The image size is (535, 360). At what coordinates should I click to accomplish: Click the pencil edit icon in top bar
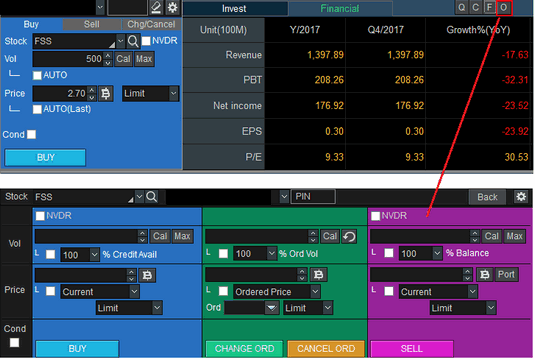coord(156,8)
